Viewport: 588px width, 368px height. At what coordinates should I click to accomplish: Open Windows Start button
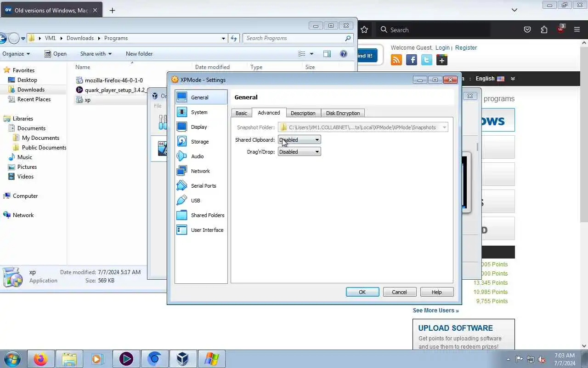point(12,359)
